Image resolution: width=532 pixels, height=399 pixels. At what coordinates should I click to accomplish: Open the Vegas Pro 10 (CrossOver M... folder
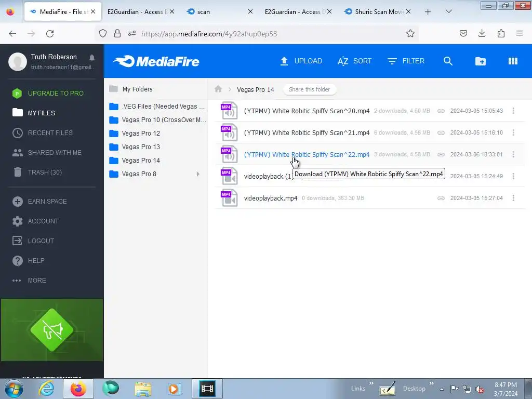coord(157,120)
